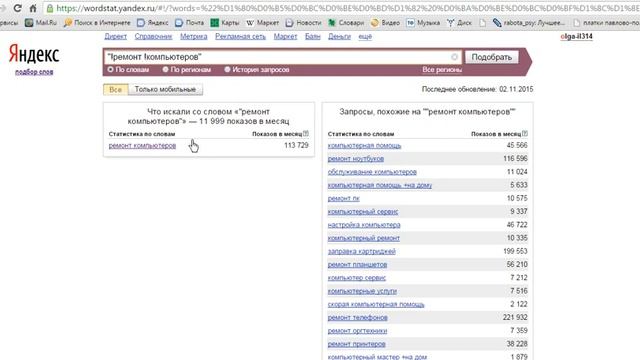Image resolution: width=640 pixels, height=360 pixels.
Task: Switch to the Только мобильные tab
Action: [165, 89]
